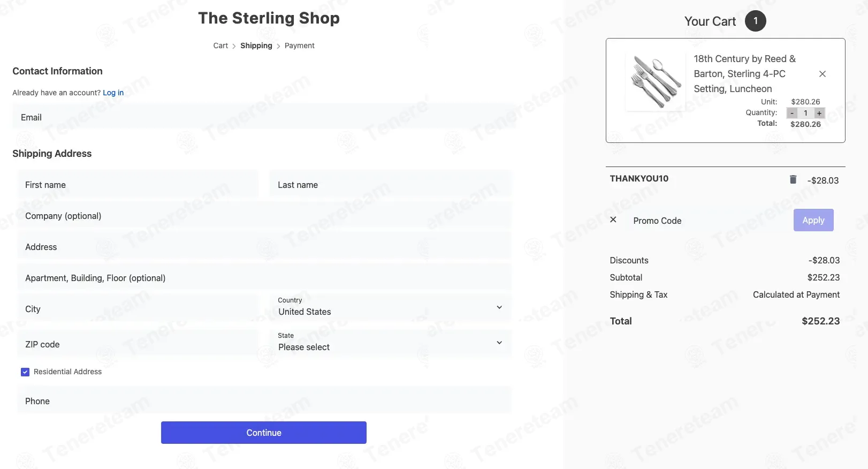Decrease item quantity with minus button
The width and height of the screenshot is (868, 469).
point(792,113)
